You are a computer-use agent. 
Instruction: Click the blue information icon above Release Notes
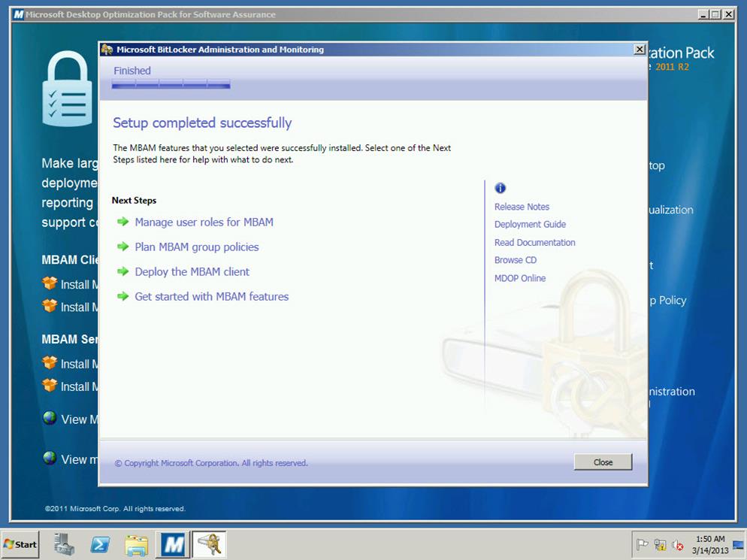(x=500, y=188)
